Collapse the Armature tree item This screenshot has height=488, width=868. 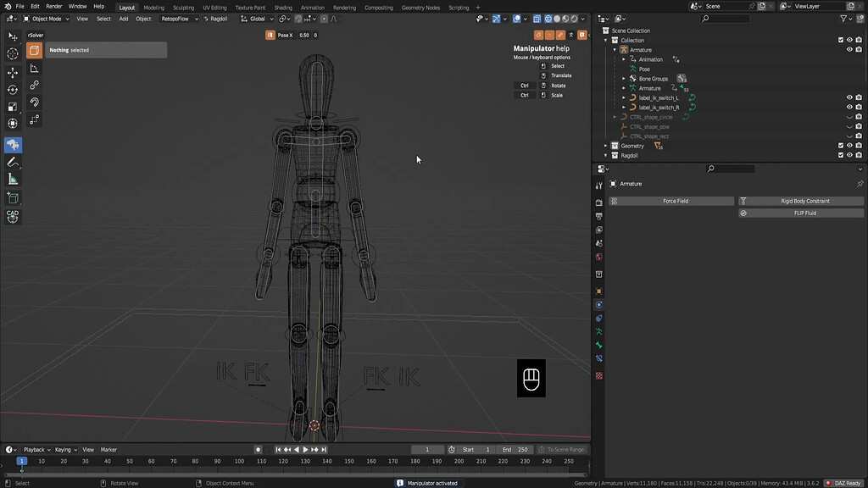615,50
